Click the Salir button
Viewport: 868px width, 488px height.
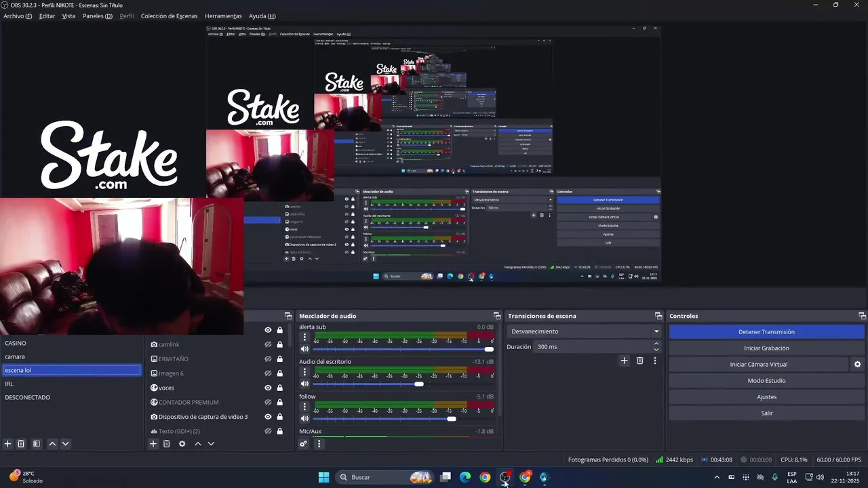766,413
